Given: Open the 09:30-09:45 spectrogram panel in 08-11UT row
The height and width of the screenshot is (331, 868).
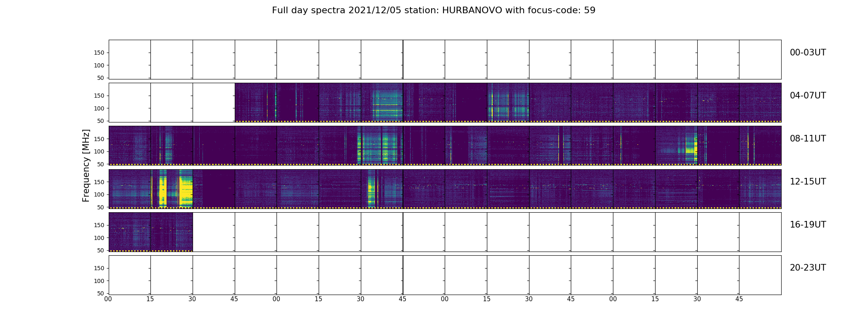Looking at the screenshot, I should [382, 146].
